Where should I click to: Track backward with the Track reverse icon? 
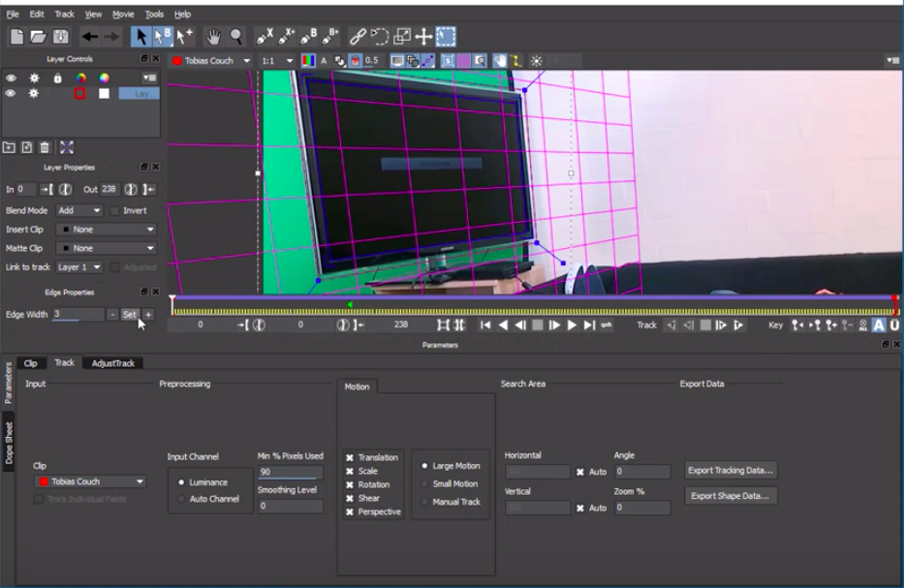point(671,325)
